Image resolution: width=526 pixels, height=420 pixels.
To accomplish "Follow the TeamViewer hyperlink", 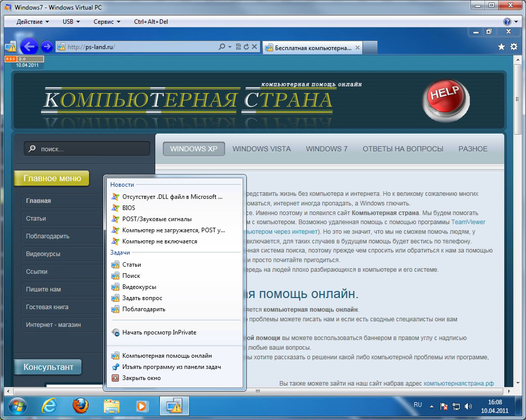I will (x=468, y=222).
